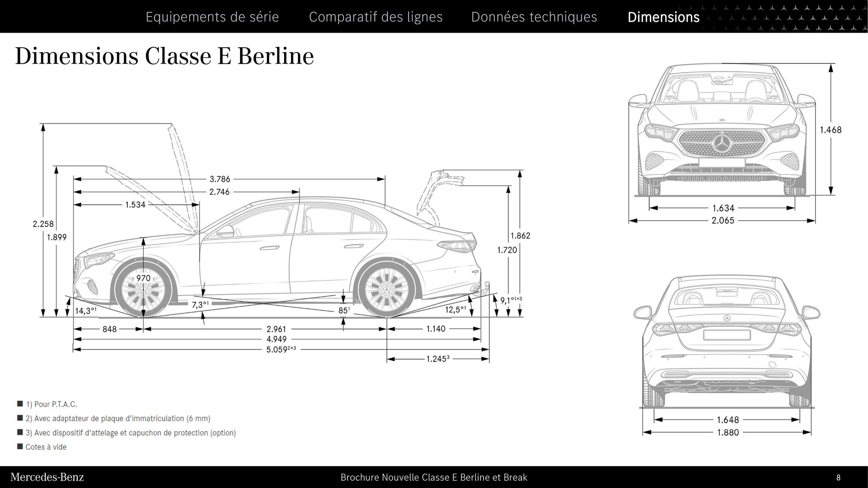Select the 2.961 wheelbase value

pyautogui.click(x=276, y=329)
